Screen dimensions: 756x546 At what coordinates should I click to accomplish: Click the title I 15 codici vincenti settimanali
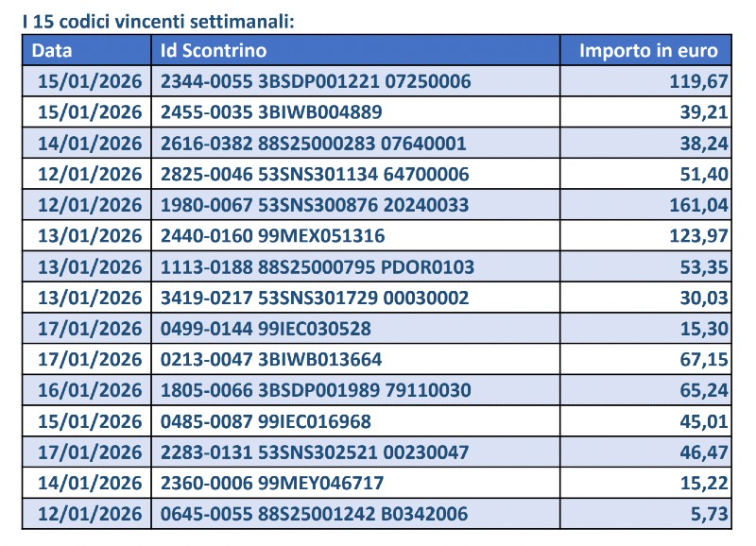pyautogui.click(x=158, y=22)
